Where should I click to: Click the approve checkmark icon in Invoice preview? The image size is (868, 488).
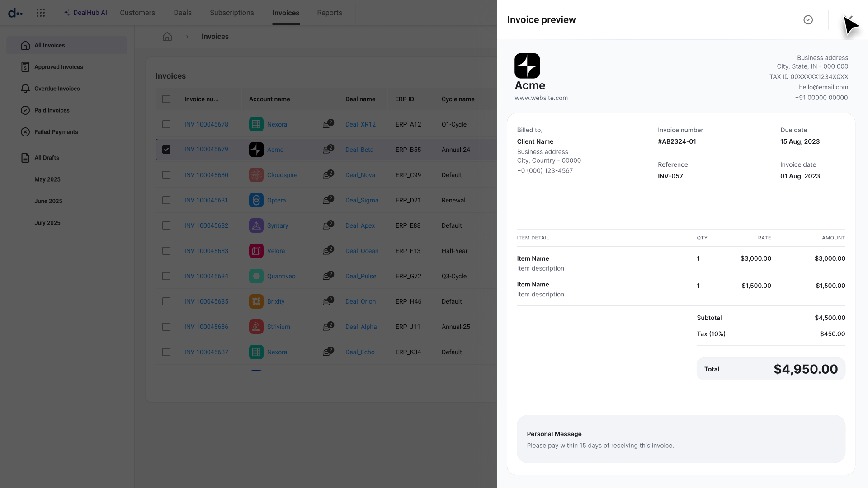[x=808, y=20]
